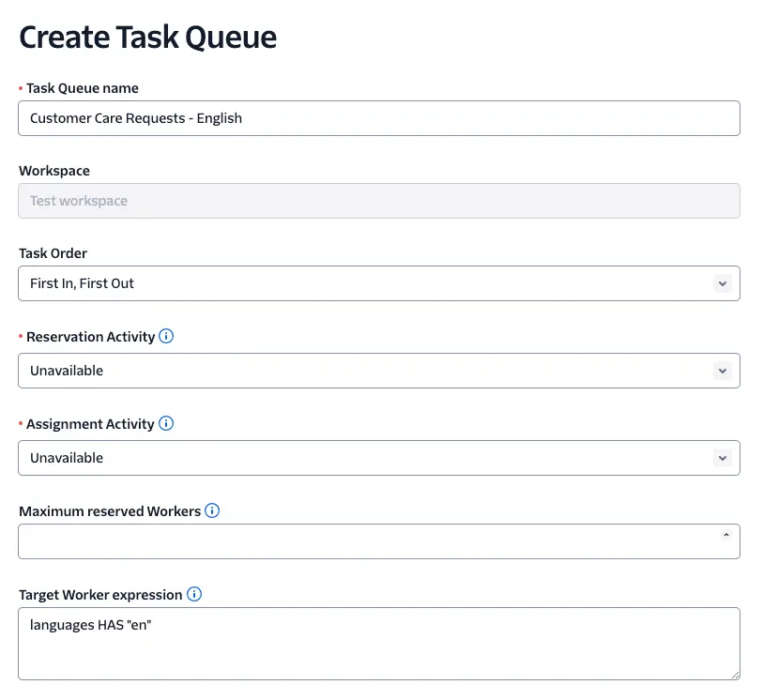Screen dimensions: 763x700
Task: Increase Maximum reserved Workers with stepper arrow
Action: [726, 535]
